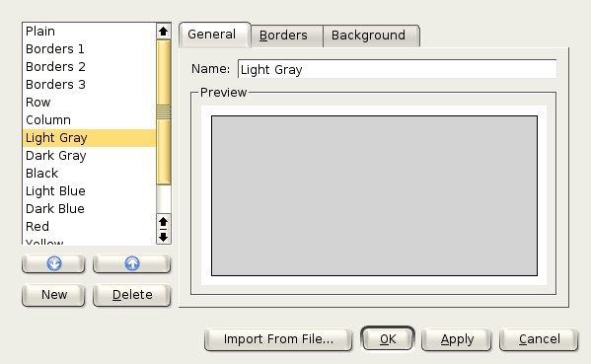
Task: Choose the Light Blue list entry
Action: click(x=89, y=191)
